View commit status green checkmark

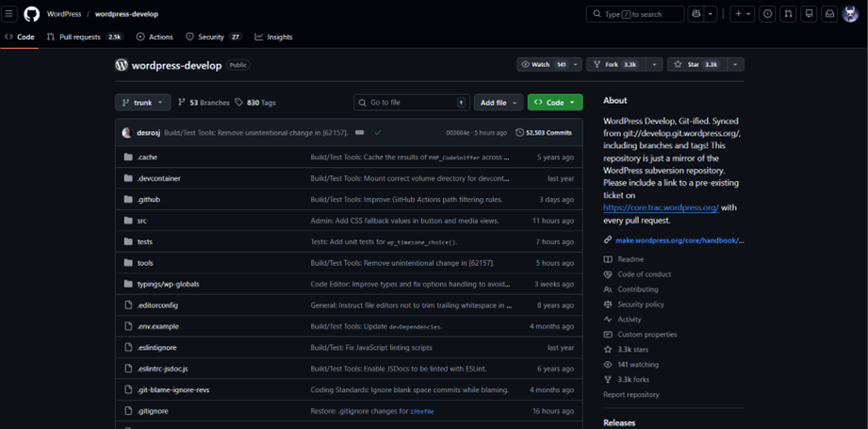pyautogui.click(x=378, y=133)
